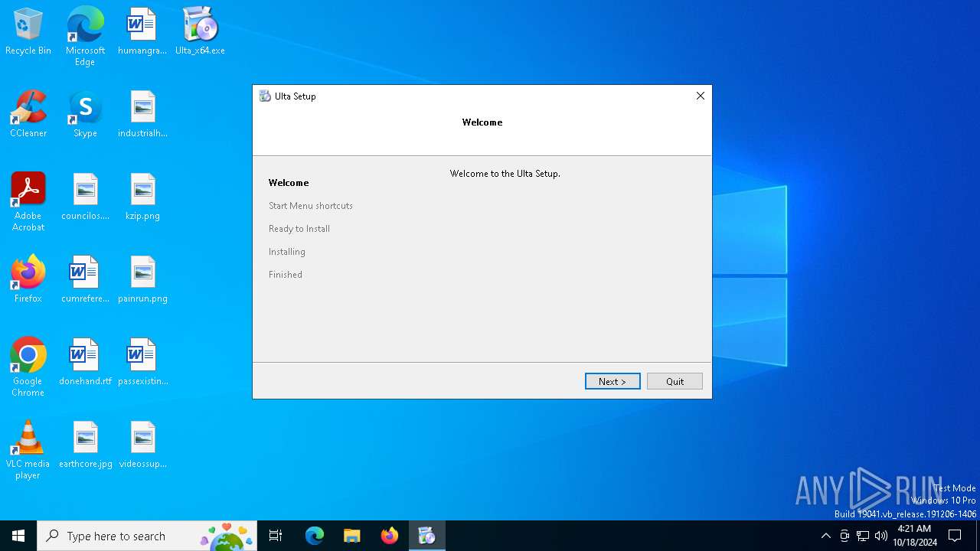Select earthcore.jpg file
Image resolution: width=980 pixels, height=551 pixels.
click(x=85, y=445)
